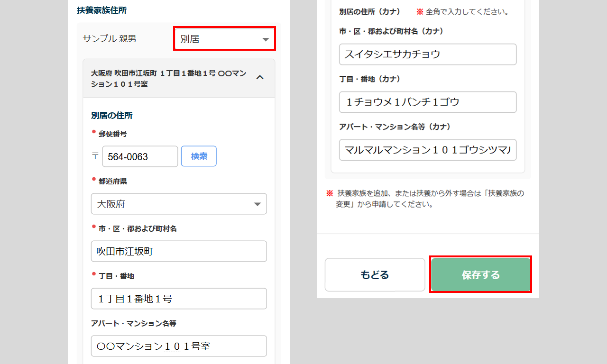
Task: Collapse the address panel with the chevron icon
Action: (259, 77)
